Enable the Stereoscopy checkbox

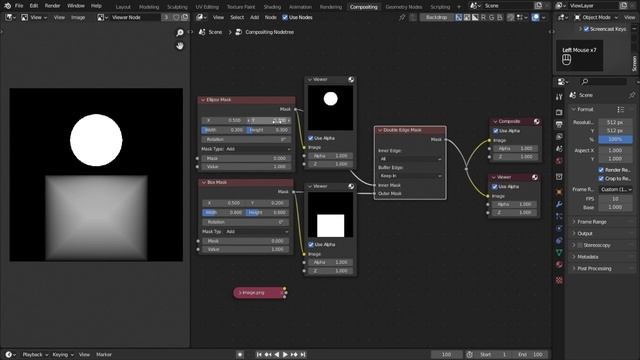(x=580, y=245)
